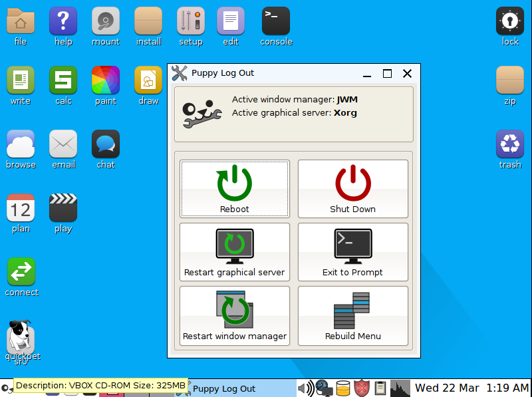Click the taskbar date and time clock
532x397 pixels.
click(472, 388)
